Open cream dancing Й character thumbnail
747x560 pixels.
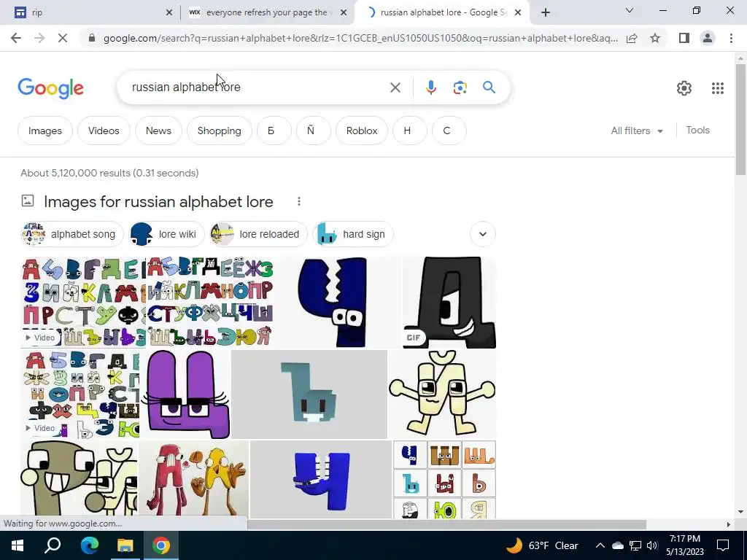pyautogui.click(x=442, y=394)
